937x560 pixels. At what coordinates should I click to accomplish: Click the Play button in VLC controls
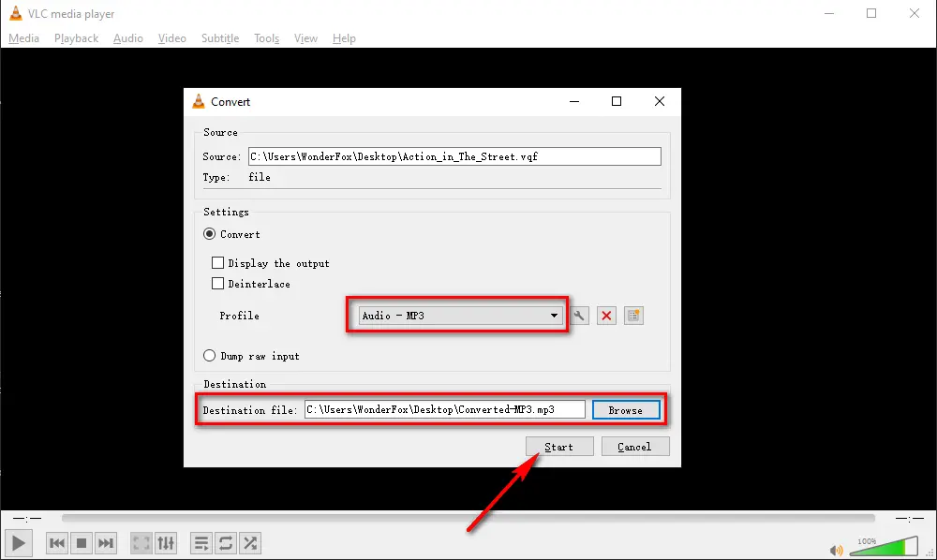click(19, 543)
